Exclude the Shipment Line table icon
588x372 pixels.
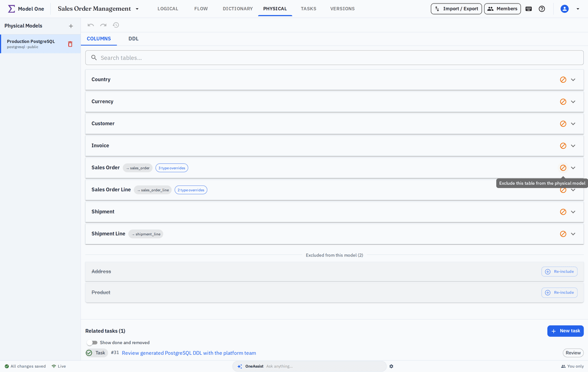click(563, 234)
